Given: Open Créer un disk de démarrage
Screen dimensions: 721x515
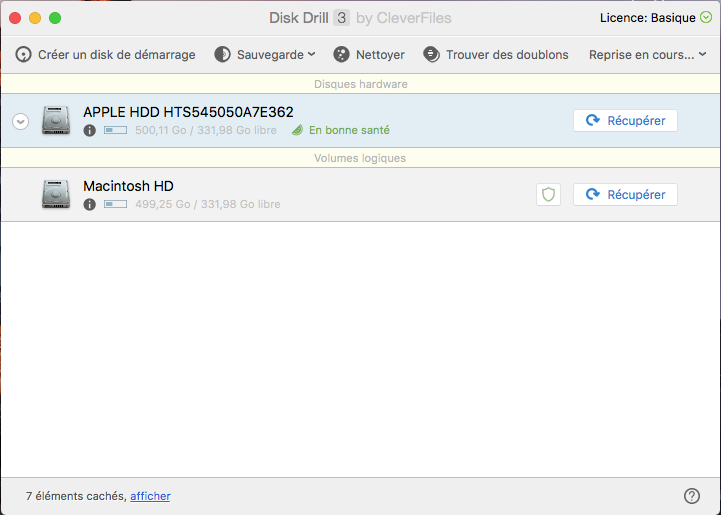Looking at the screenshot, I should pyautogui.click(x=105, y=55).
